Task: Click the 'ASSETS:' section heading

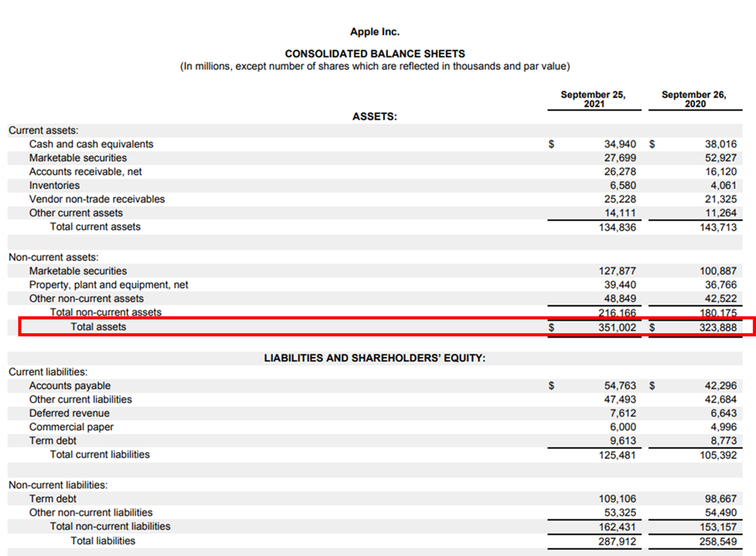Action: point(374,117)
